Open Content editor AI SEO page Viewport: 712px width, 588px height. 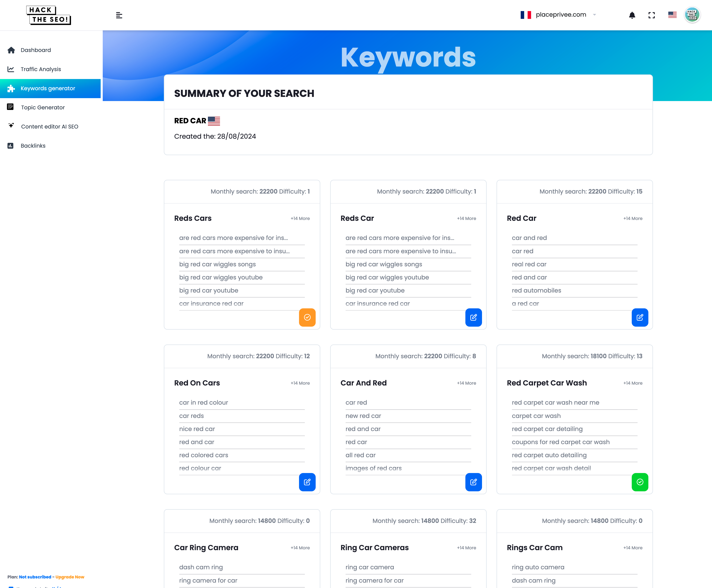(49, 127)
